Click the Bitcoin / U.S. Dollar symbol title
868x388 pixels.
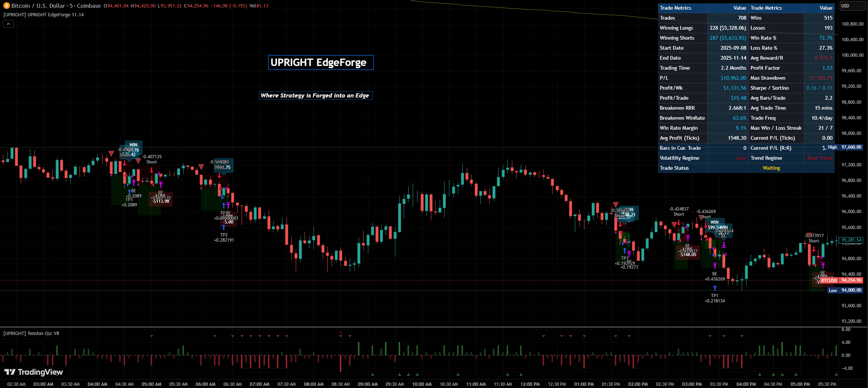(56, 6)
